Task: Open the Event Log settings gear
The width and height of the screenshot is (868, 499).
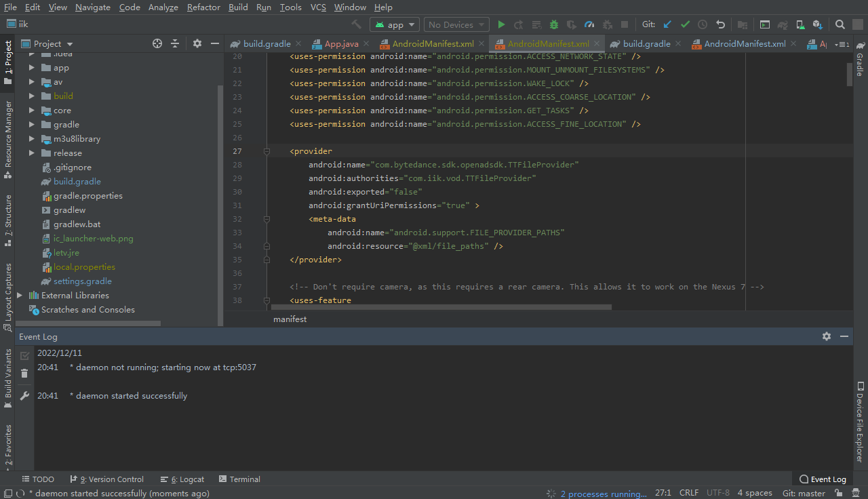Action: click(x=826, y=336)
